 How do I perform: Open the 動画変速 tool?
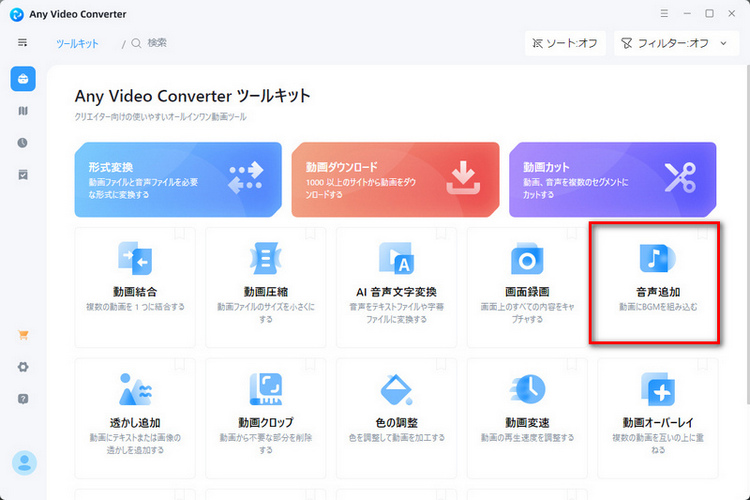tap(527, 418)
